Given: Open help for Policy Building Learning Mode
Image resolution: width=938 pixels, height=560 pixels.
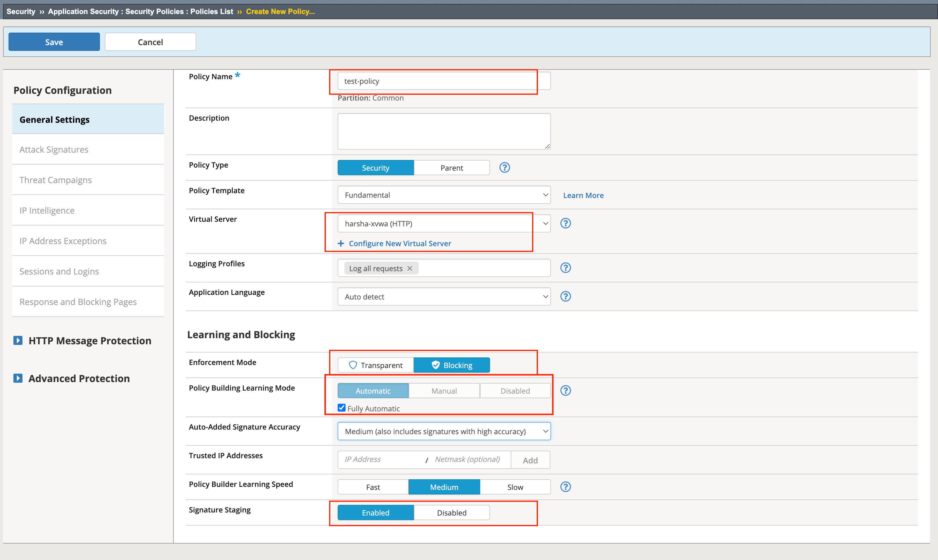Looking at the screenshot, I should [566, 391].
